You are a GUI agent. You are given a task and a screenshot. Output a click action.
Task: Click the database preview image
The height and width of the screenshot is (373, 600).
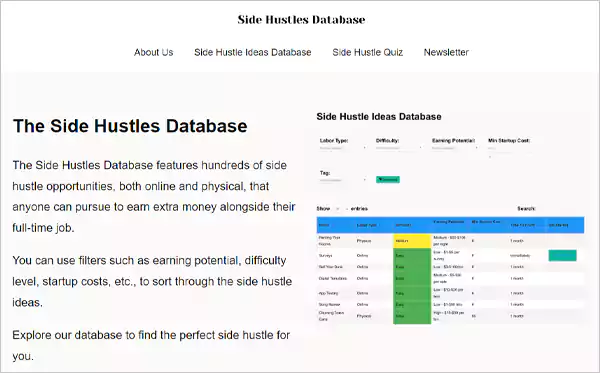450,218
